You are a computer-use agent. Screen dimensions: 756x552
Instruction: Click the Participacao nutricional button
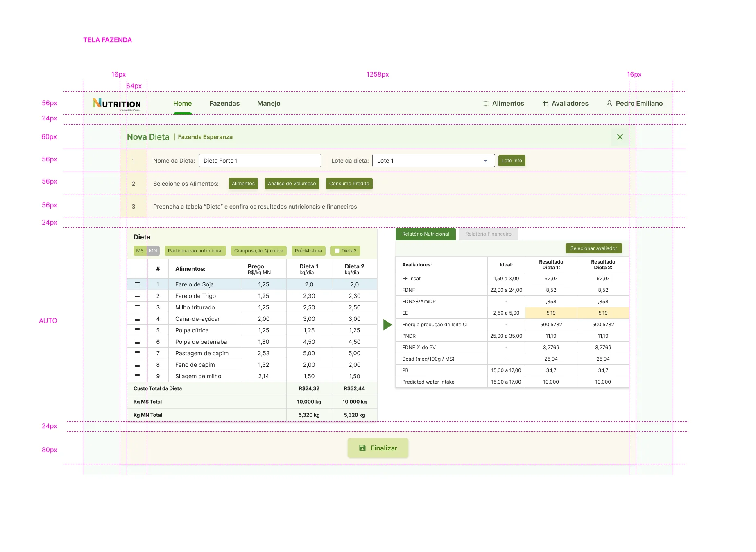[195, 251]
